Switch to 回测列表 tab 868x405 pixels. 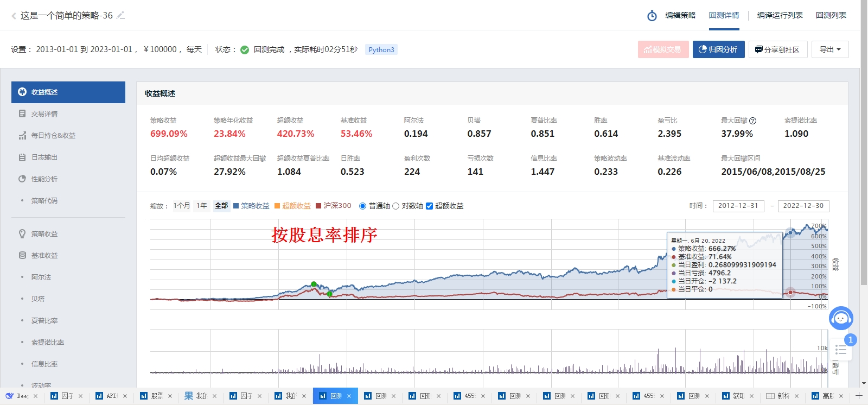click(x=831, y=15)
